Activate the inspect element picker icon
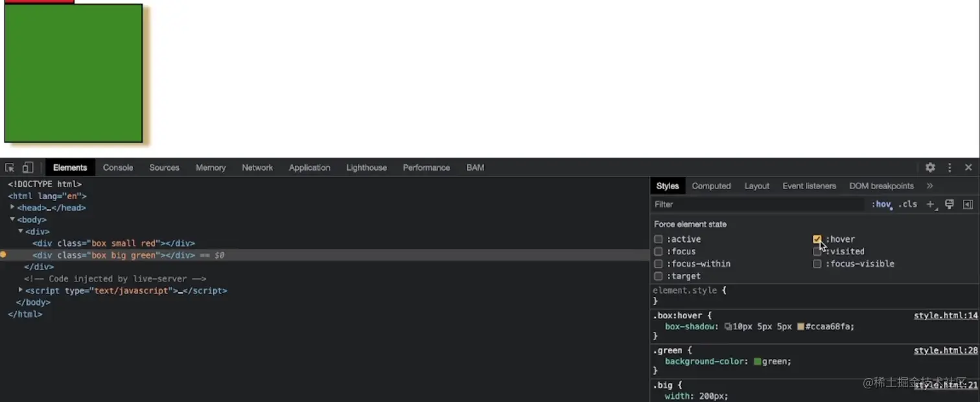980x402 pixels. pyautogui.click(x=10, y=167)
